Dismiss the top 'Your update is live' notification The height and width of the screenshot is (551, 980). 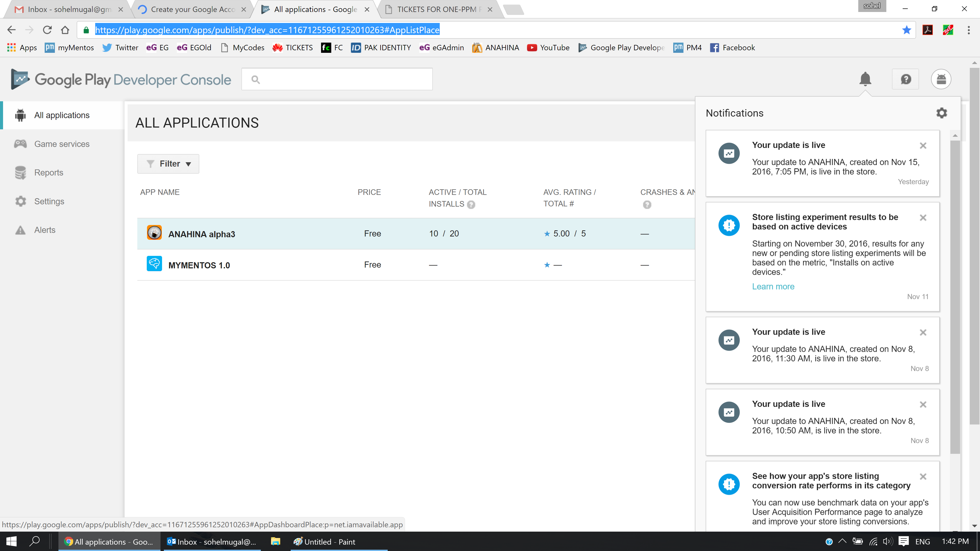923,146
